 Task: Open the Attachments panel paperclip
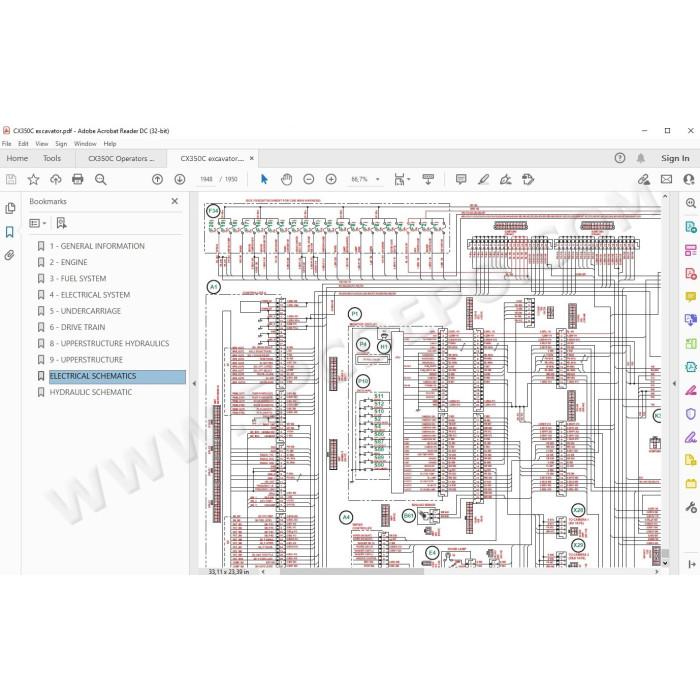pos(9,255)
